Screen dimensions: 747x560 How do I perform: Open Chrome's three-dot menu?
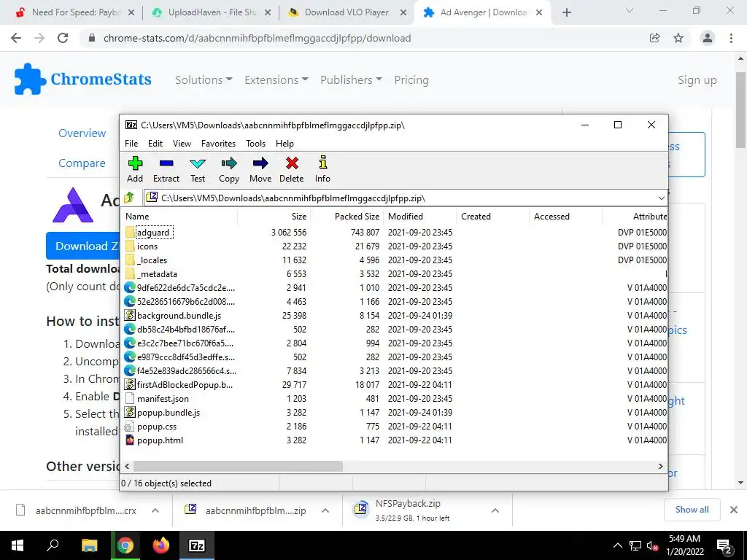(x=731, y=38)
